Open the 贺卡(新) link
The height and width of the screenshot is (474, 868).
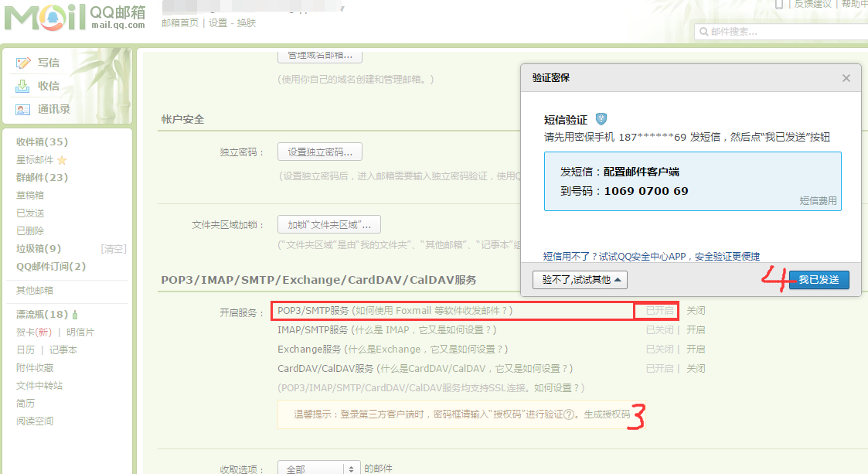click(34, 332)
